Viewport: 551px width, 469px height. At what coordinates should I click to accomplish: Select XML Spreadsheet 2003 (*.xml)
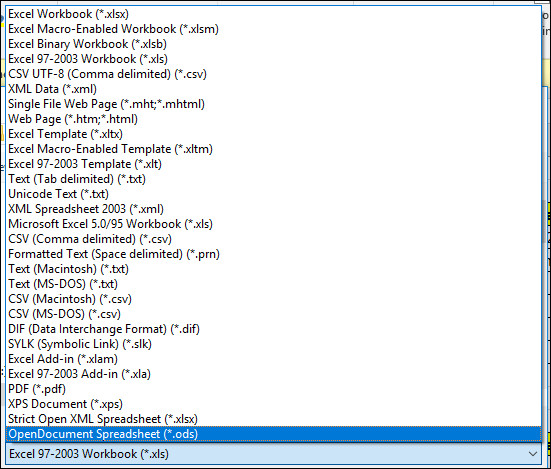273,209
